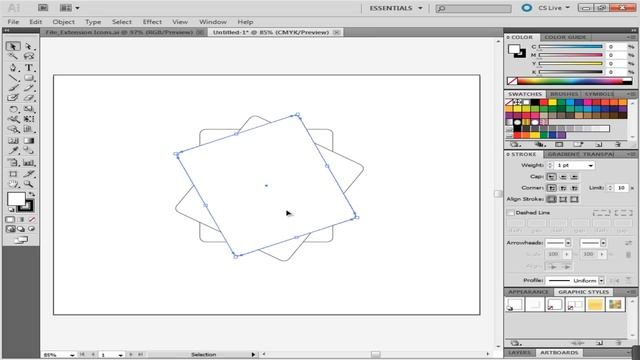
Task: Select the Column Graph tool
Action: pos(28,162)
